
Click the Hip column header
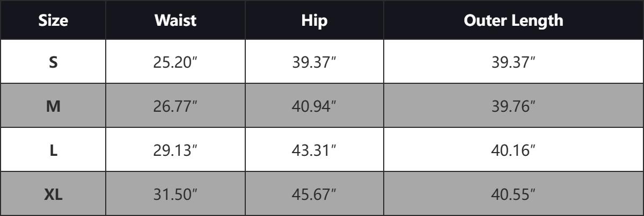(x=314, y=20)
